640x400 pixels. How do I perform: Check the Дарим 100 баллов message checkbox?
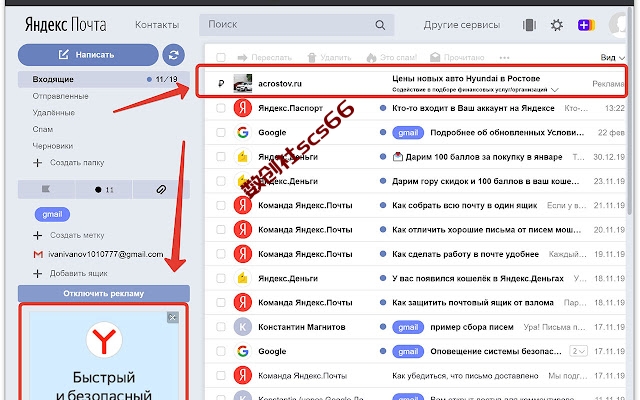[x=221, y=157]
